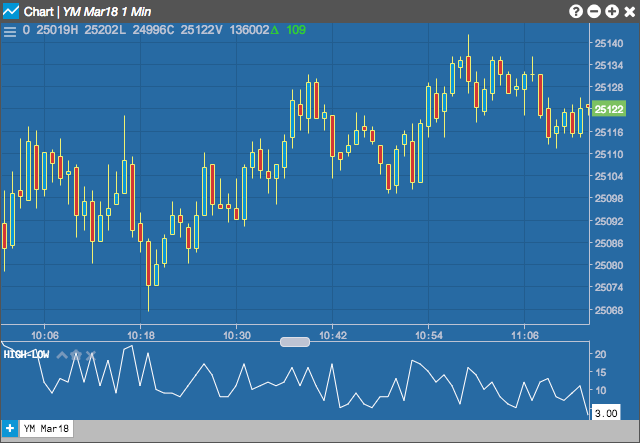Click the current price tag 25122
This screenshot has height=443, width=640.
pyautogui.click(x=609, y=109)
